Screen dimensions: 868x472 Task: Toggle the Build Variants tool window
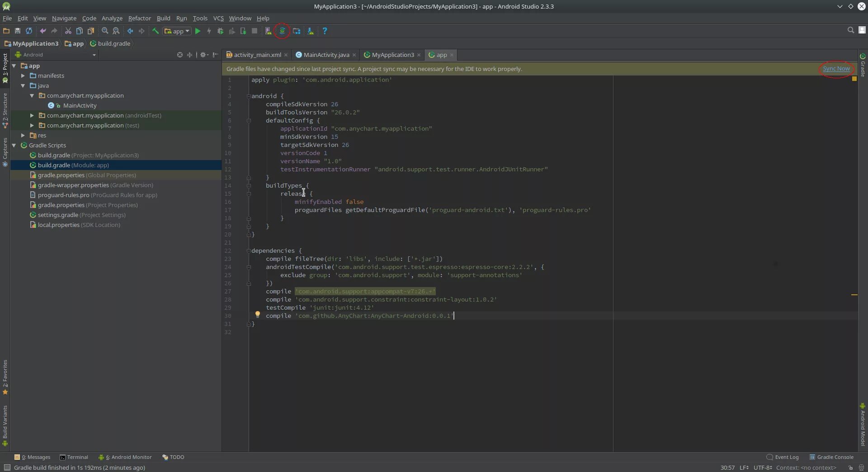(x=5, y=425)
